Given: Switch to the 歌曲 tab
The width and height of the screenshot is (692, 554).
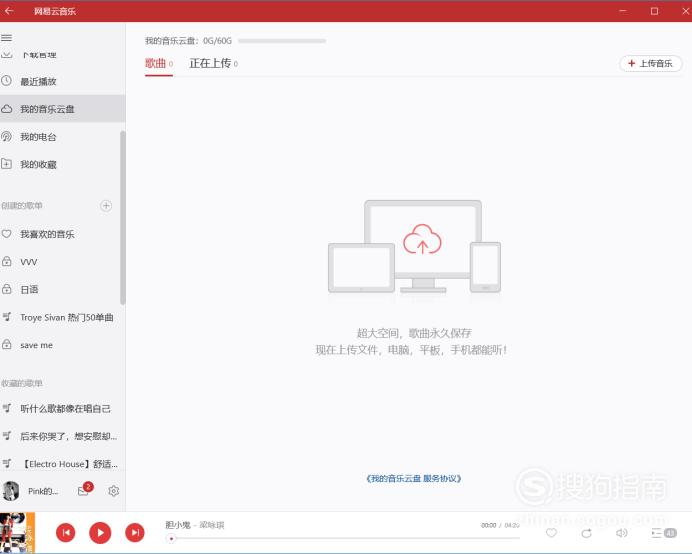Looking at the screenshot, I should tap(158, 64).
